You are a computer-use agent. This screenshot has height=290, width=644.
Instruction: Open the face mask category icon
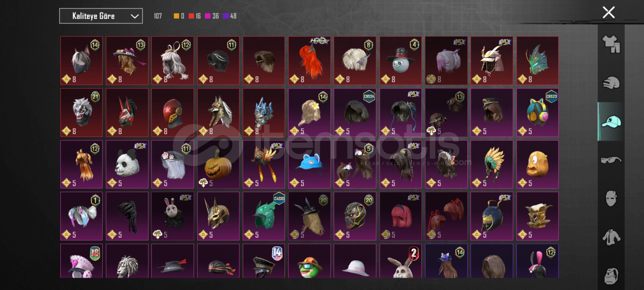point(611,199)
